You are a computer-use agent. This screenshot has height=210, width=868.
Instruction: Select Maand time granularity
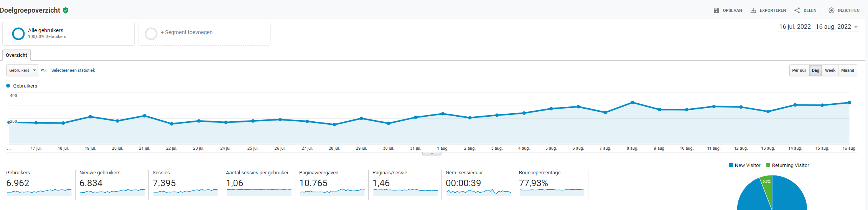click(848, 70)
